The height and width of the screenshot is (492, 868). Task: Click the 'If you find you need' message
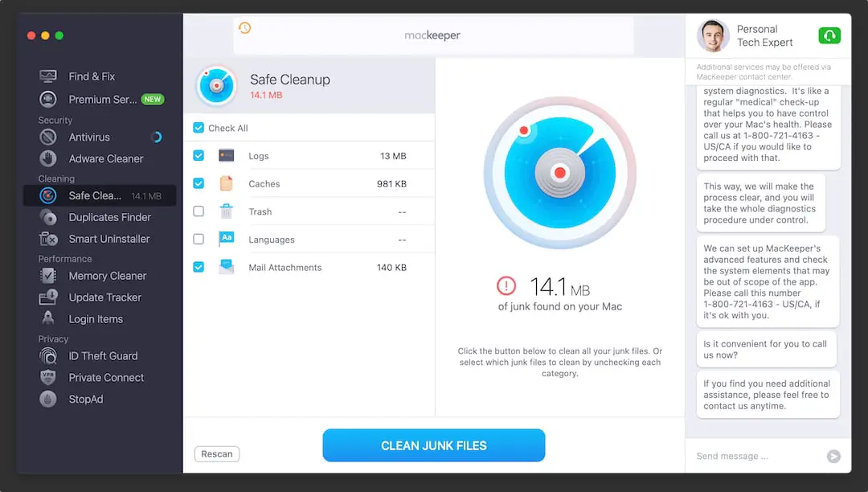[768, 395]
